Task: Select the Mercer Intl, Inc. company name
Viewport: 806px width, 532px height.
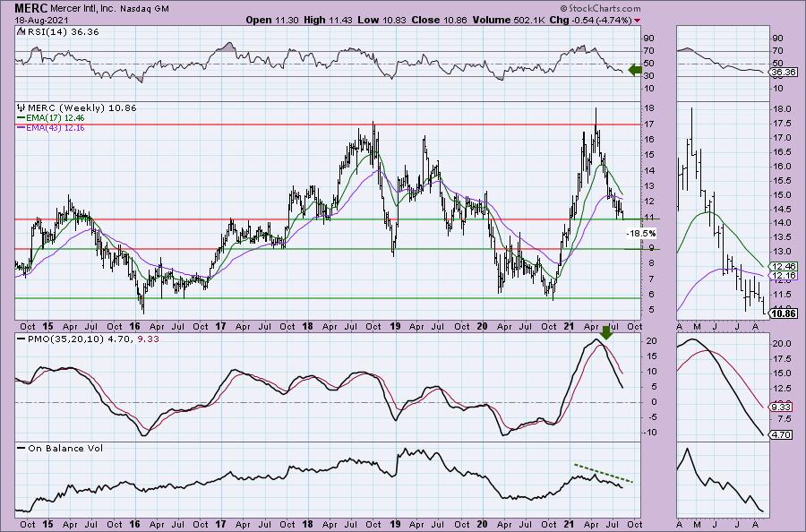Action: coord(82,9)
